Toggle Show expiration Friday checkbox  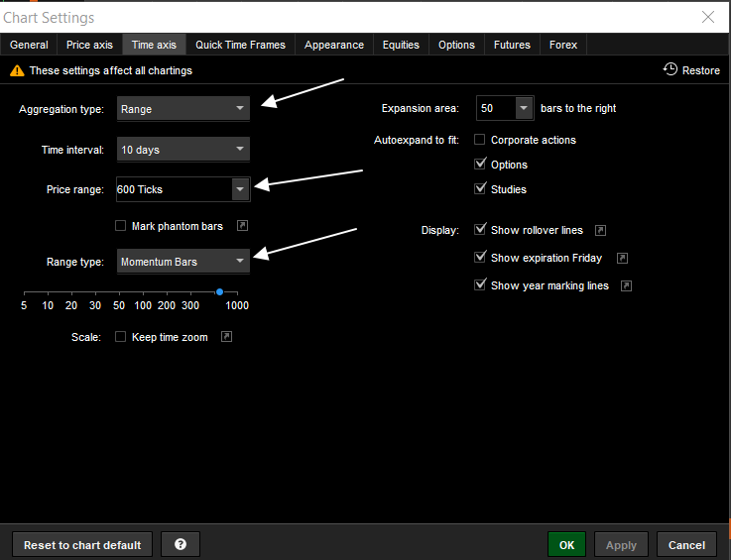click(x=480, y=257)
